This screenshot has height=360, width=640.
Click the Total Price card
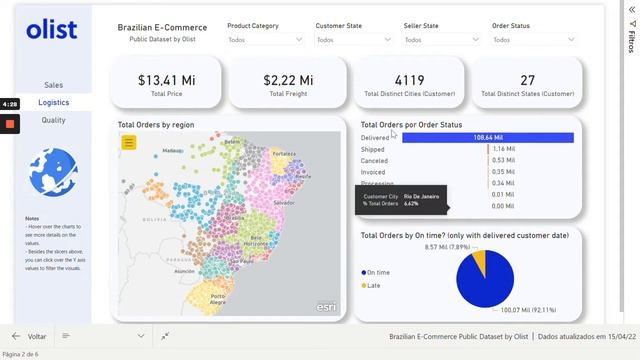click(x=167, y=83)
